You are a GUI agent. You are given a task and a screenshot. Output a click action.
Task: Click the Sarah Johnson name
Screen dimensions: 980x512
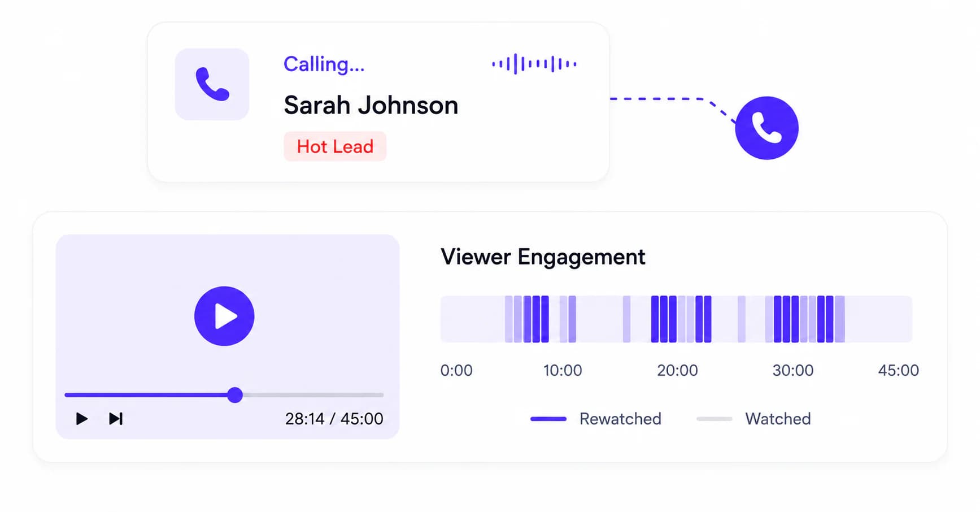[371, 105]
